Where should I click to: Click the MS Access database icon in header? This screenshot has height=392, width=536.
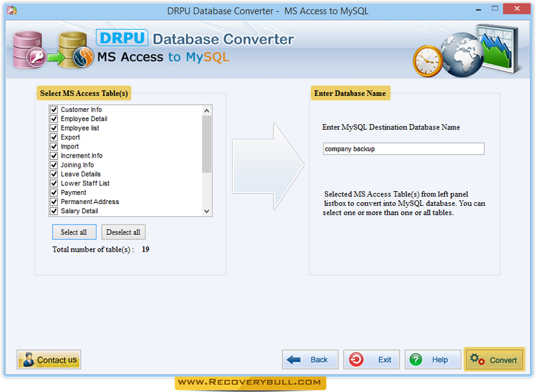30,50
